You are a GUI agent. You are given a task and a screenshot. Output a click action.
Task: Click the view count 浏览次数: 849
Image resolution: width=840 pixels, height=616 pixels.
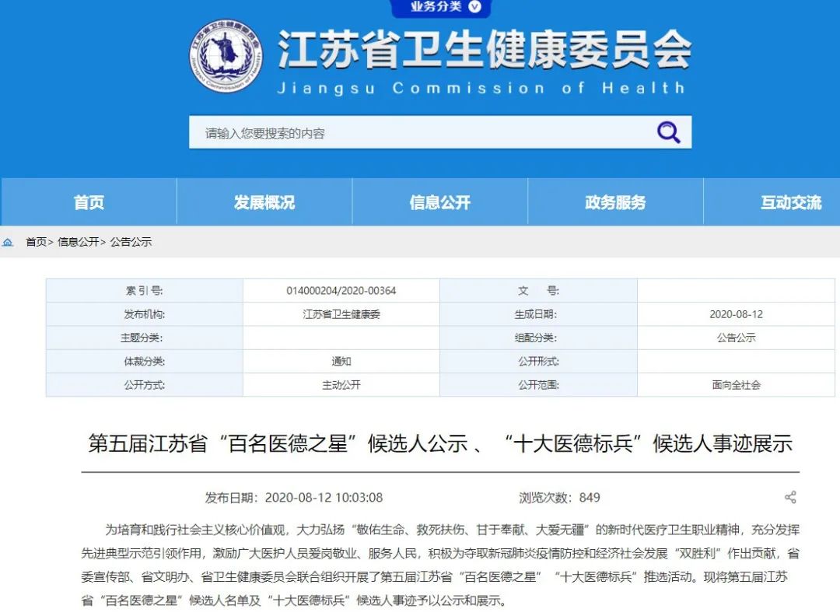[559, 498]
